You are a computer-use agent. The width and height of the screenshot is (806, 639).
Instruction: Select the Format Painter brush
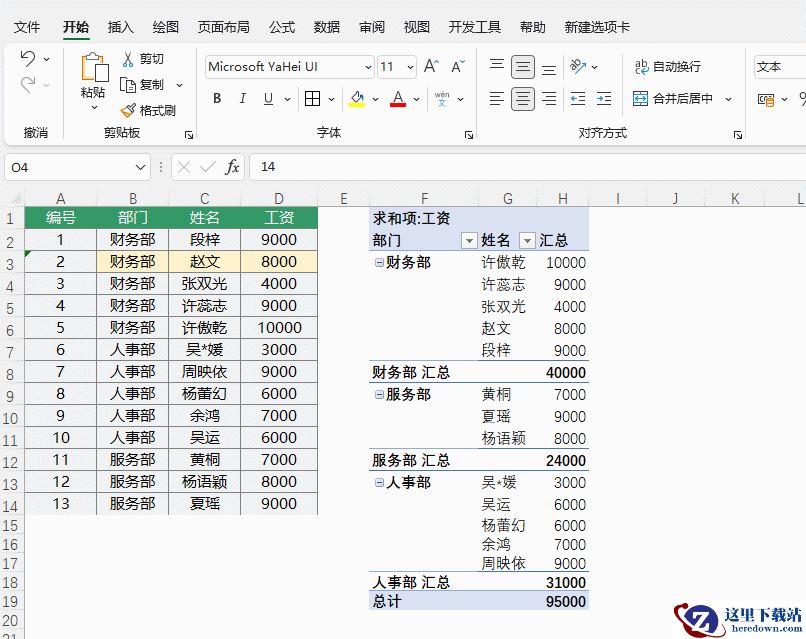[128, 110]
